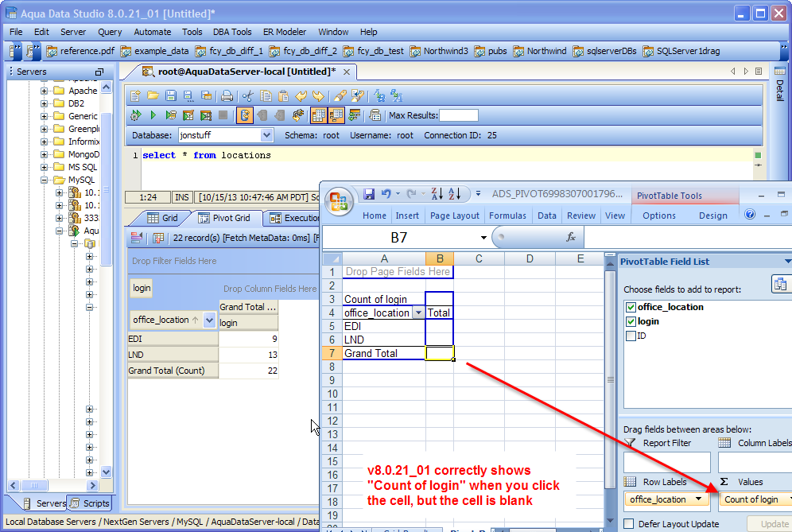Expand the MS SQL folder node
Viewport: 792px width, 532px height.
tap(44, 167)
